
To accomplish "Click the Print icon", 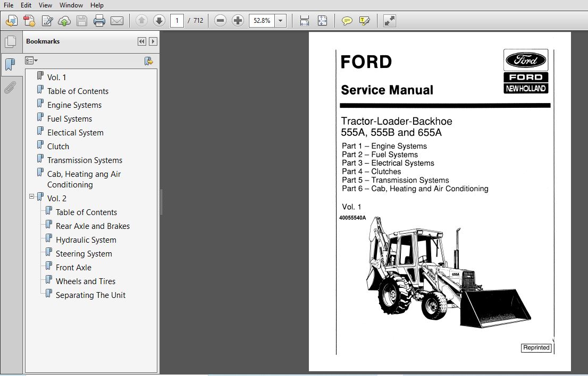I will (99, 21).
